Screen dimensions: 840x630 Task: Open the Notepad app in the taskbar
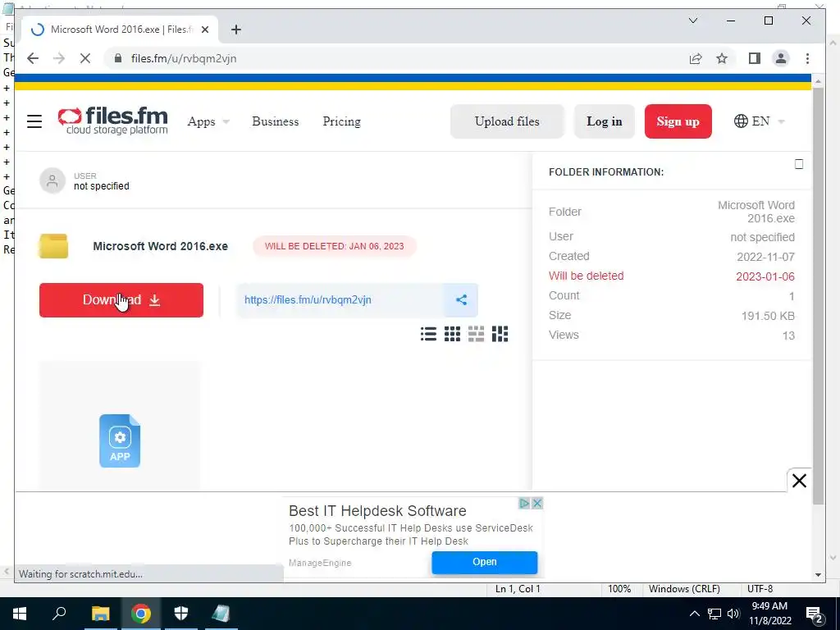[221, 614]
